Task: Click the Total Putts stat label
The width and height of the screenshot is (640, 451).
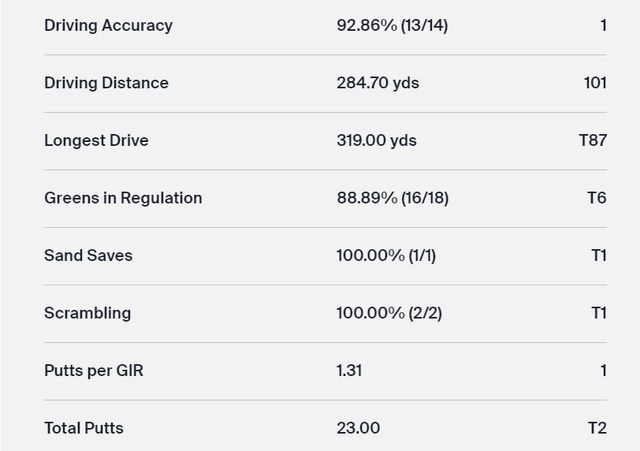Action: tap(84, 428)
